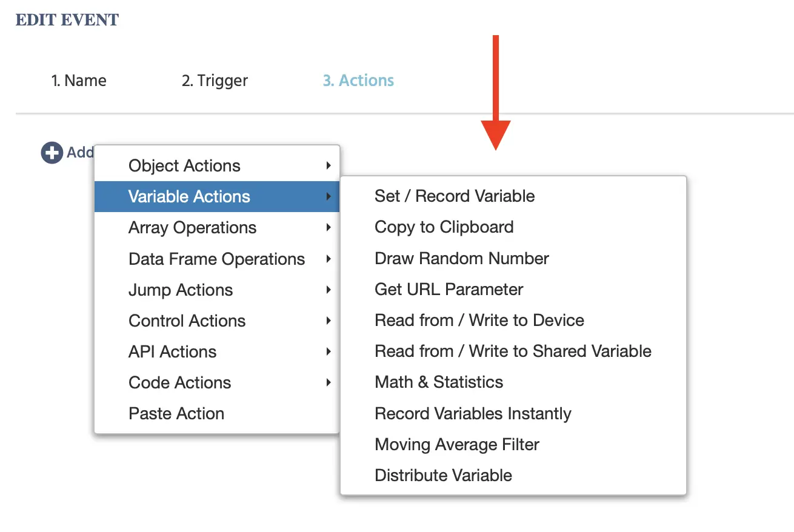This screenshot has height=532, width=794.
Task: Select Distribute Variable action
Action: pyautogui.click(x=444, y=476)
